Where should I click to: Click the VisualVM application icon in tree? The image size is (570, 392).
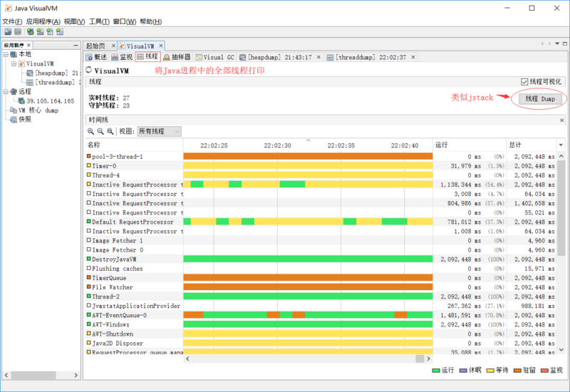pos(21,63)
